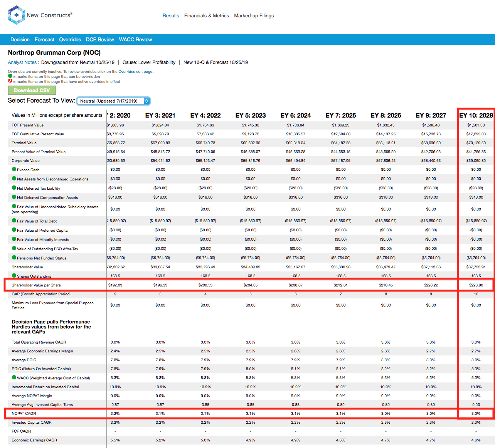The width and height of the screenshot is (495, 448).
Task: Click green dot beside Fair Value of Preferred Capital
Action: (x=14, y=230)
